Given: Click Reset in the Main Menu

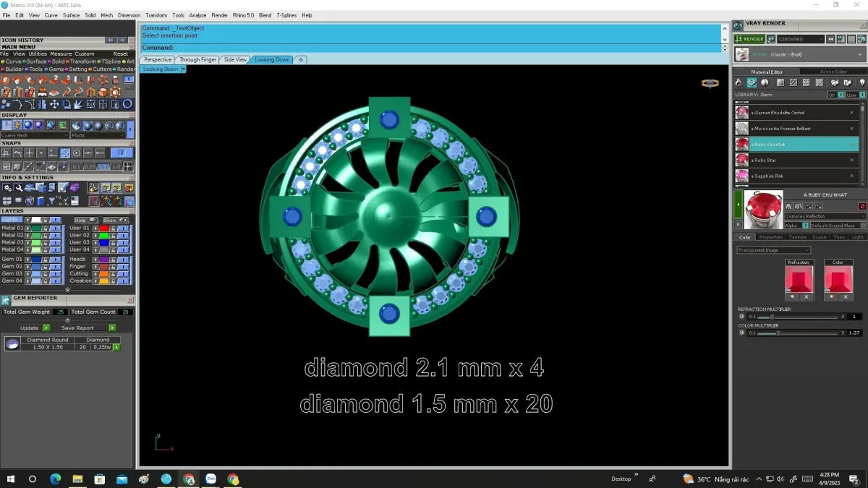Looking at the screenshot, I should [121, 54].
